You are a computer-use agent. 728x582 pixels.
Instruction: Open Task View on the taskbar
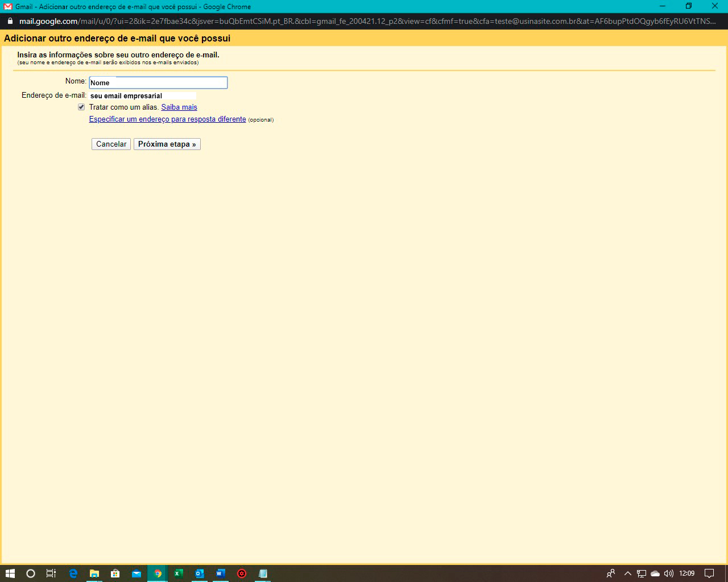(51, 573)
